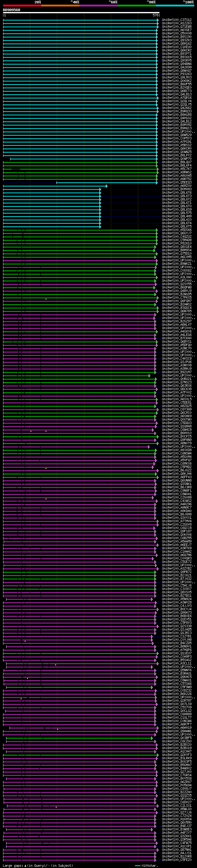
Task: Select the UniRef100_A6MZX0 label
Action: (x=177, y=186)
